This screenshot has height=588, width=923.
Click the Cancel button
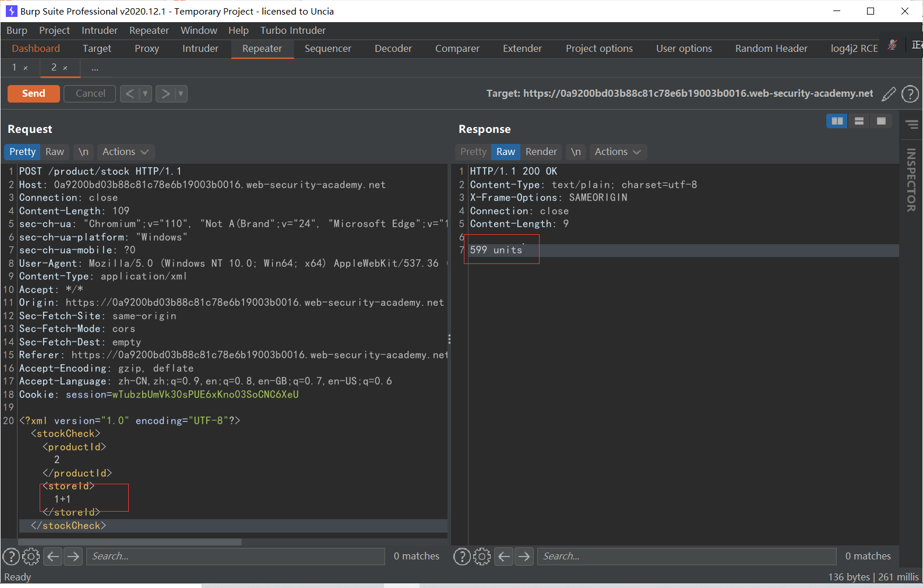[90, 93]
